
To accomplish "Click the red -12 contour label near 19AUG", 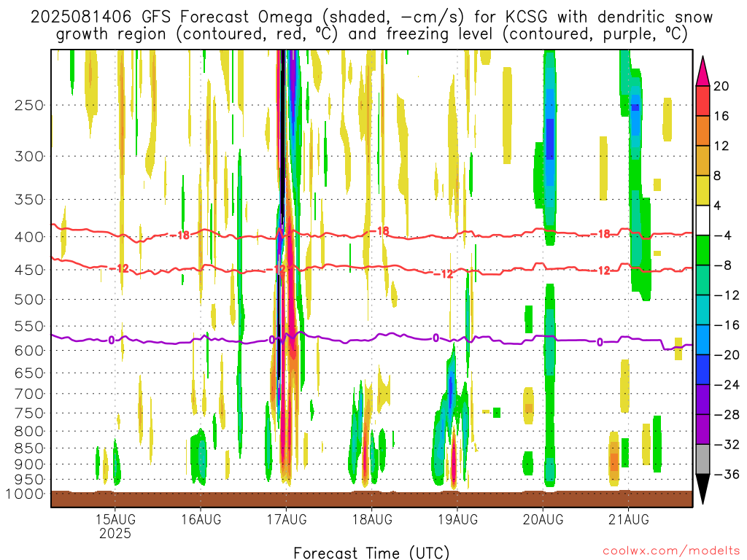I will [x=444, y=274].
